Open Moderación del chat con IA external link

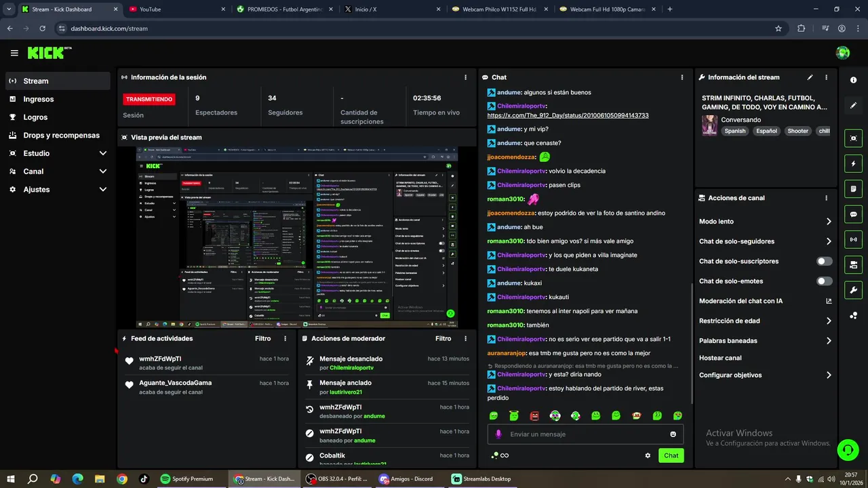[829, 301]
